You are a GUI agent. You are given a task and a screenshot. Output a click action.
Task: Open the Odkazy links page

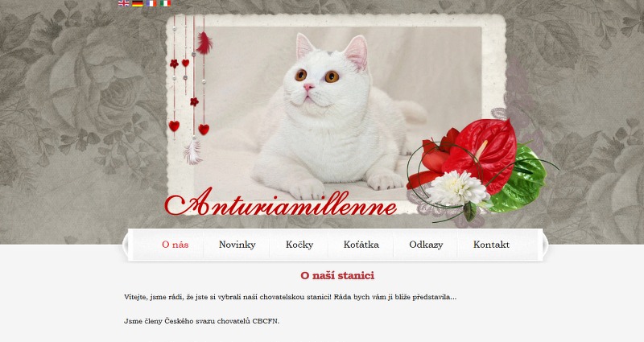[x=426, y=245]
